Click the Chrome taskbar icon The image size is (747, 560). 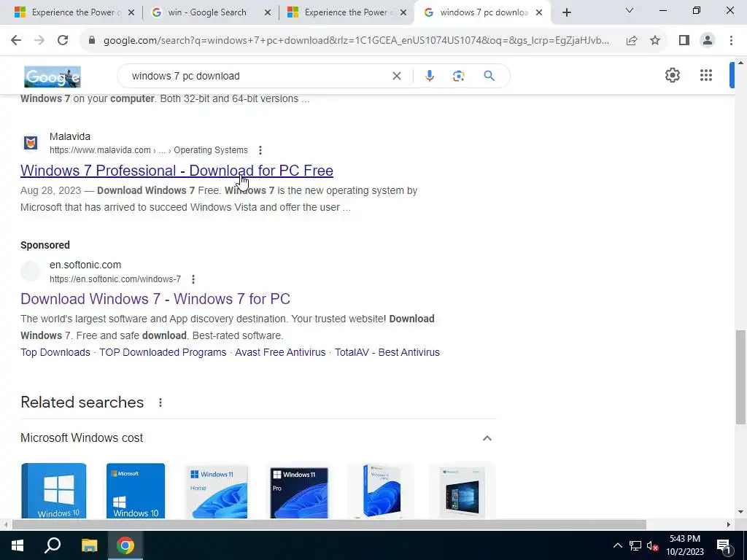pyautogui.click(x=125, y=545)
